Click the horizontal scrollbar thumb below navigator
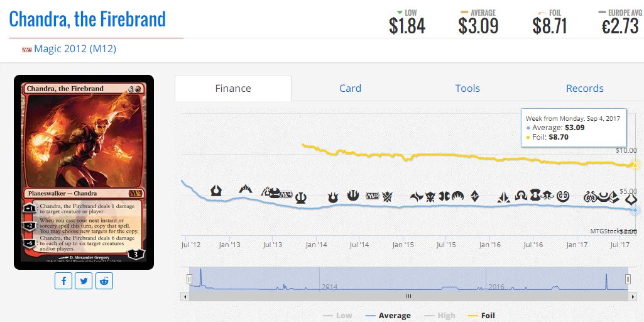 point(408,296)
